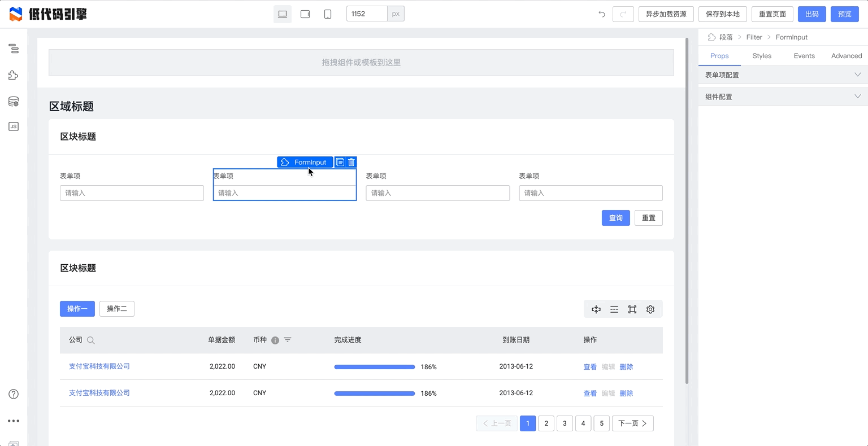Open the Advanced tab
The width and height of the screenshot is (868, 446).
point(847,56)
